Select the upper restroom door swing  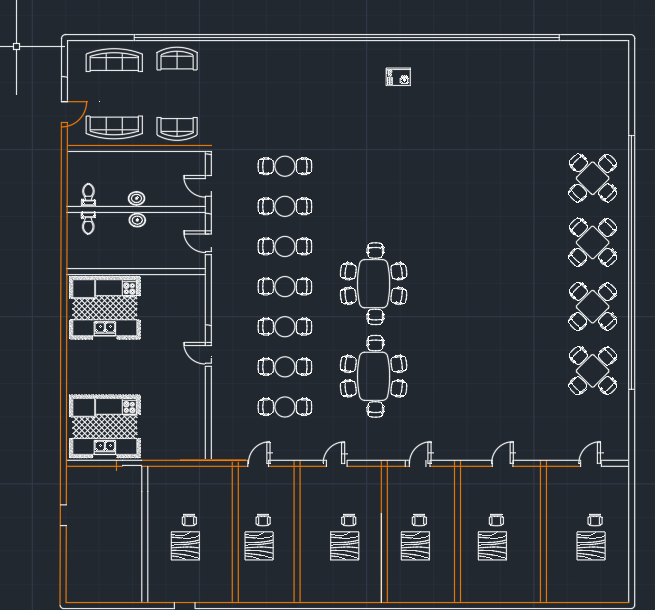coord(195,186)
